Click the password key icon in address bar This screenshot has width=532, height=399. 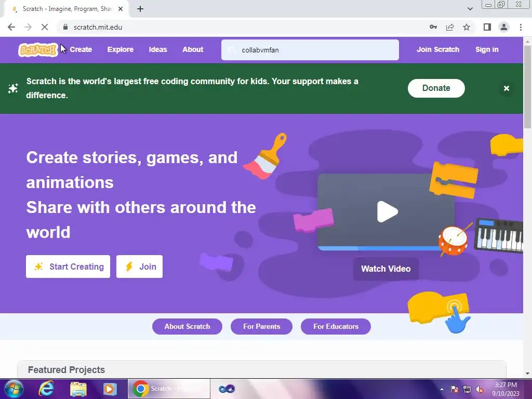click(x=433, y=27)
